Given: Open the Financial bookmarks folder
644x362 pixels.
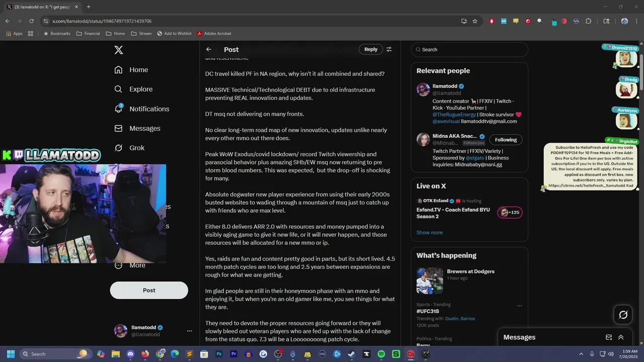Looking at the screenshot, I should pos(88,33).
